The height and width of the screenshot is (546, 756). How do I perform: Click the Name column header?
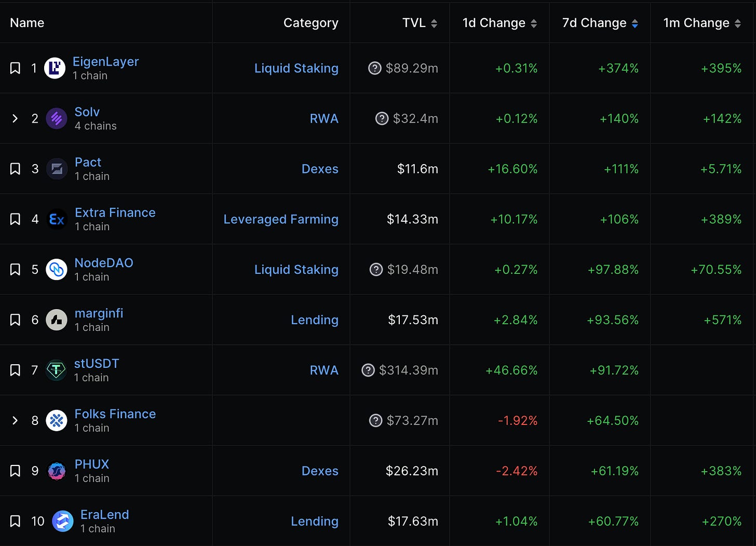[27, 23]
